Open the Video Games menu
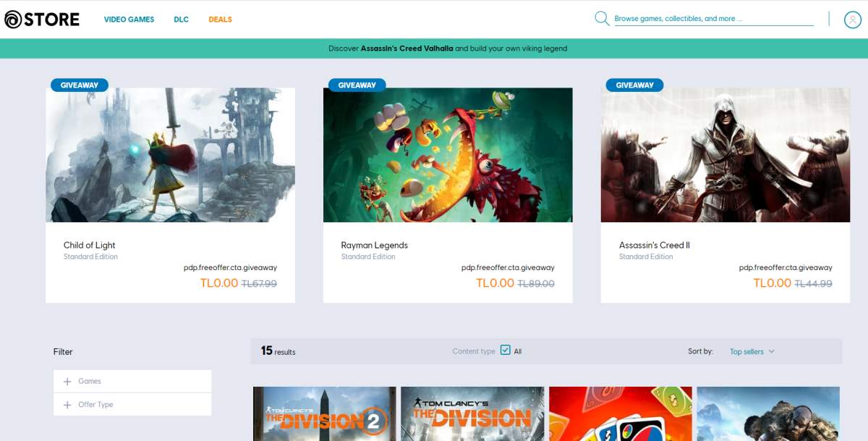This screenshot has width=868, height=441. (129, 20)
